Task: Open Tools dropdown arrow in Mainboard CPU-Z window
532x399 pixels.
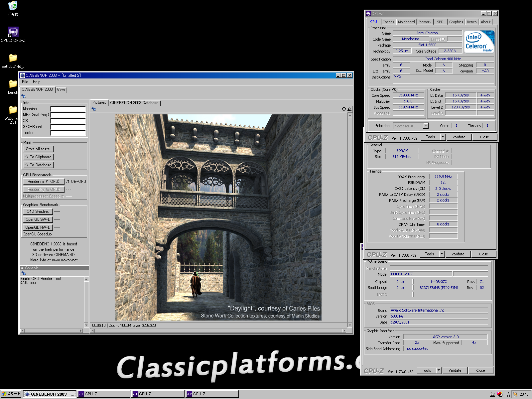Action: pyautogui.click(x=439, y=370)
